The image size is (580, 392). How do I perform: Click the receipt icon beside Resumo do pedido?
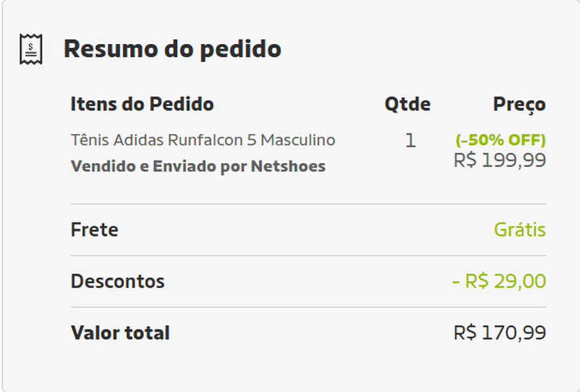[31, 49]
